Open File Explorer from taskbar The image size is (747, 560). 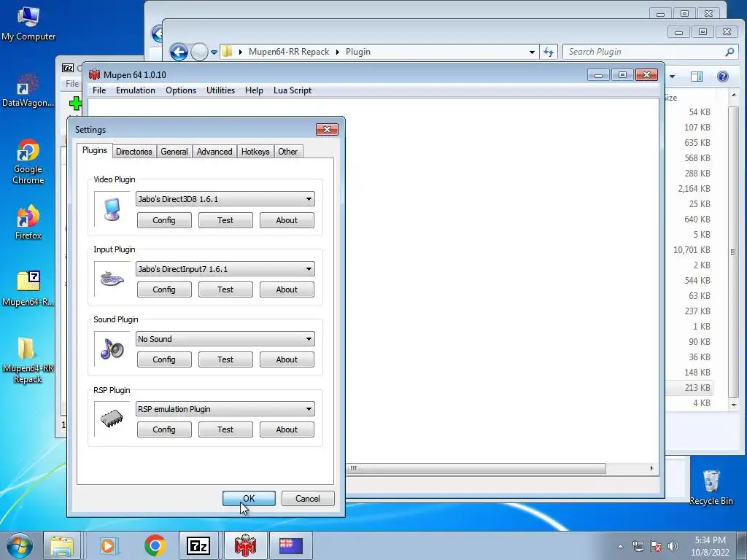click(x=62, y=545)
